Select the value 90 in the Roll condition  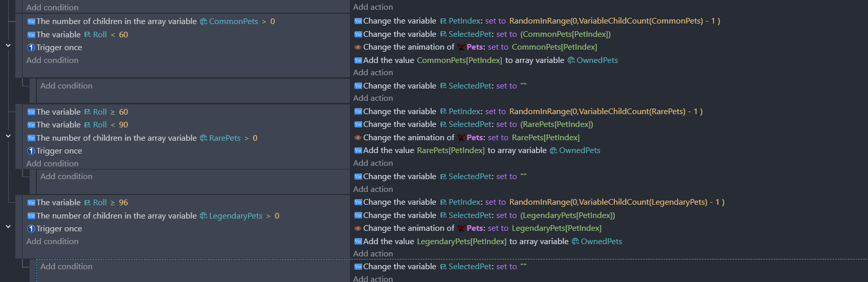point(123,125)
